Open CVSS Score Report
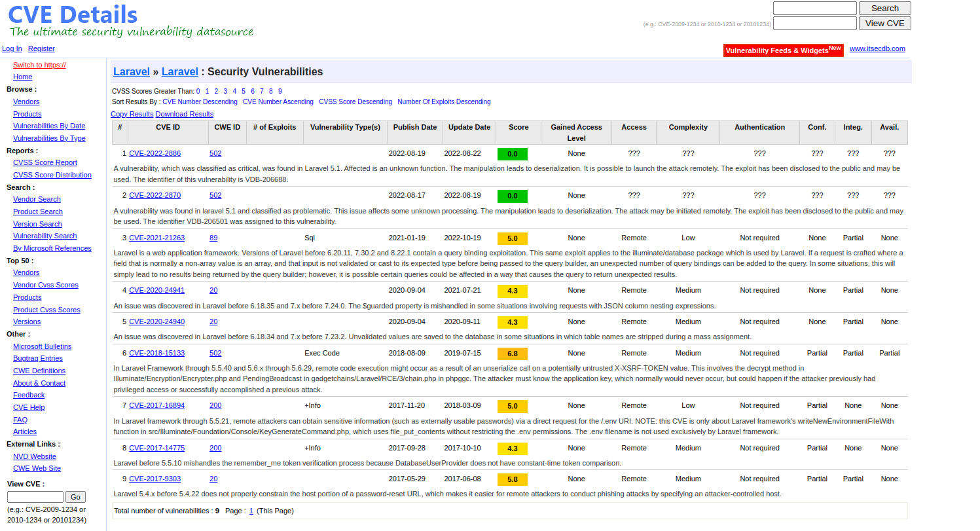This screenshot has width=980, height=531. (x=45, y=162)
